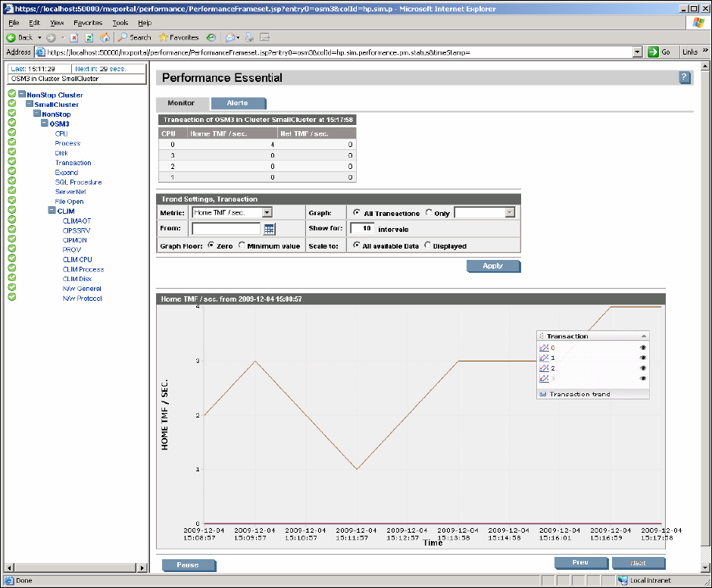This screenshot has width=712, height=588.
Task: Click the green status icon beside CPU
Action: [12, 133]
